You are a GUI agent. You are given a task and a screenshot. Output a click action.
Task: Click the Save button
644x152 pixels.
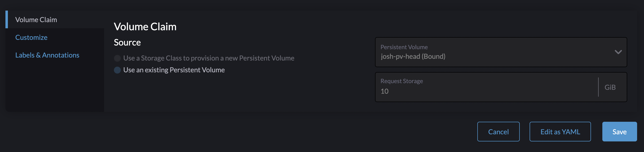tap(620, 132)
